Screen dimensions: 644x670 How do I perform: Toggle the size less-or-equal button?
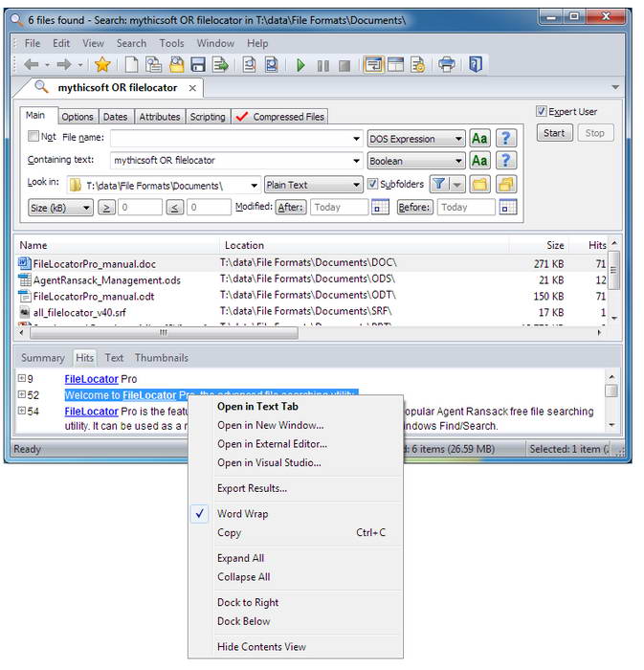click(175, 208)
